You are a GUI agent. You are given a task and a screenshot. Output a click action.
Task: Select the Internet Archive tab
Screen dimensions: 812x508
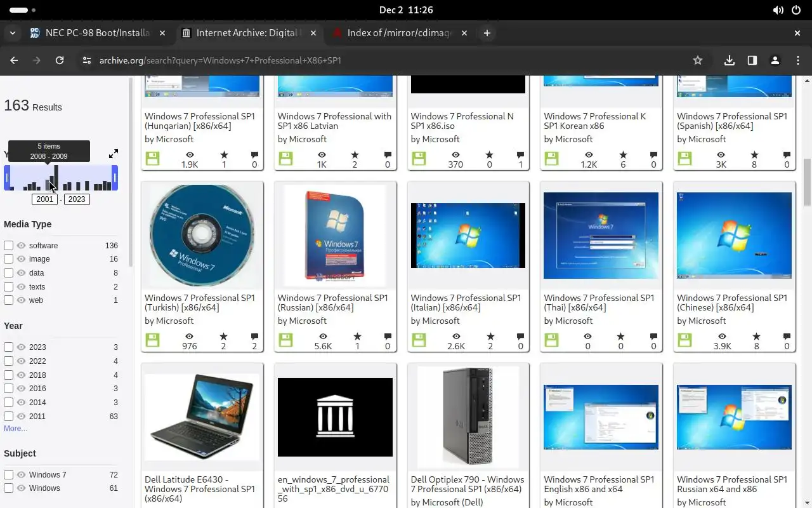click(x=249, y=33)
